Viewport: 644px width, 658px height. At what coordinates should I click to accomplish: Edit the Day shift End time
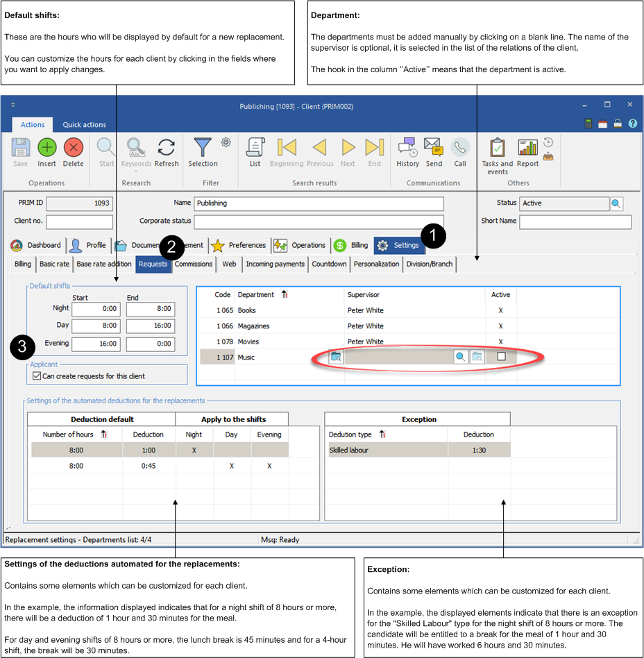(151, 326)
